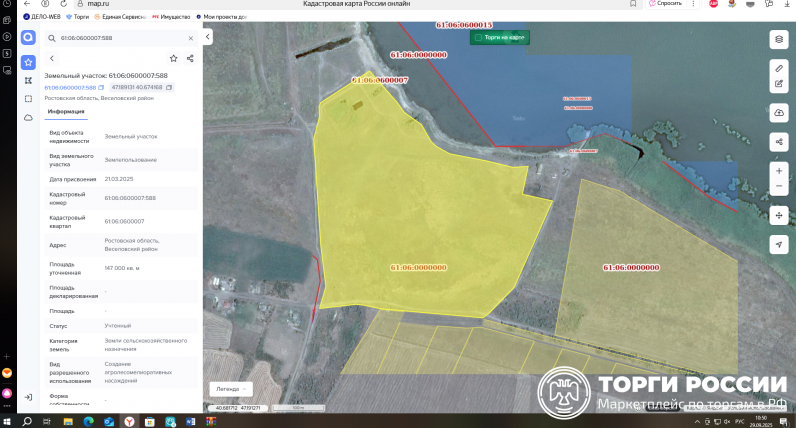This screenshot has width=796, height=428.
Task: Switch to the Информация tab
Action: click(65, 111)
